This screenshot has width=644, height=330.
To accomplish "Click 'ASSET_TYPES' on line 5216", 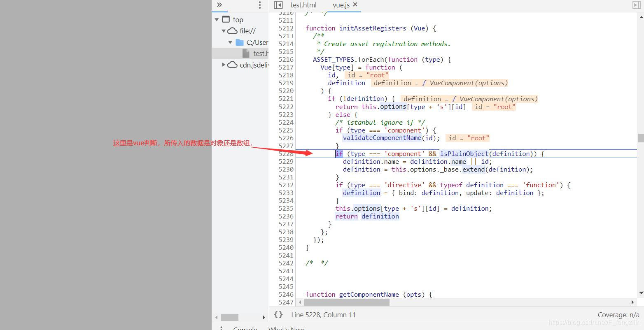I will point(334,60).
